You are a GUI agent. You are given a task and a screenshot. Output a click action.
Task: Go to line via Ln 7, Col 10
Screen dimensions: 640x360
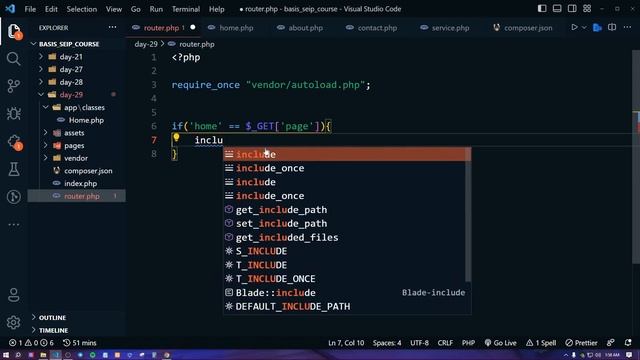click(x=346, y=343)
